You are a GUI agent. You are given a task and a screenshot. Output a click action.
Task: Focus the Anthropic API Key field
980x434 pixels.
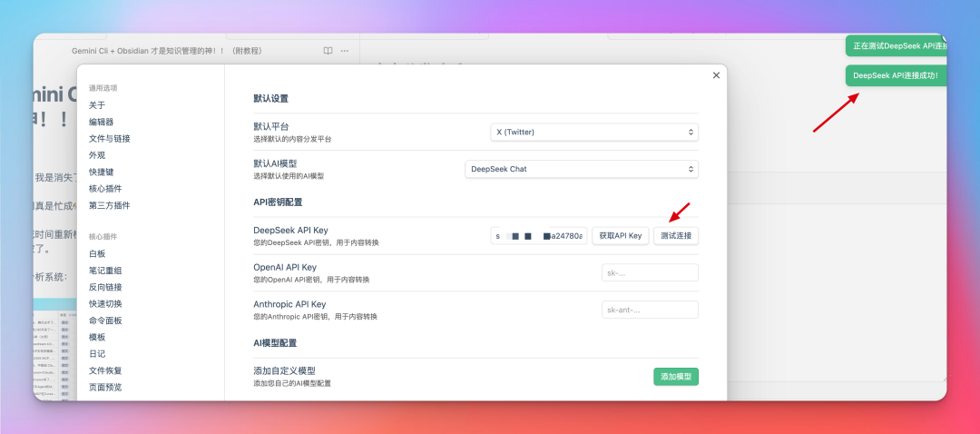click(650, 310)
